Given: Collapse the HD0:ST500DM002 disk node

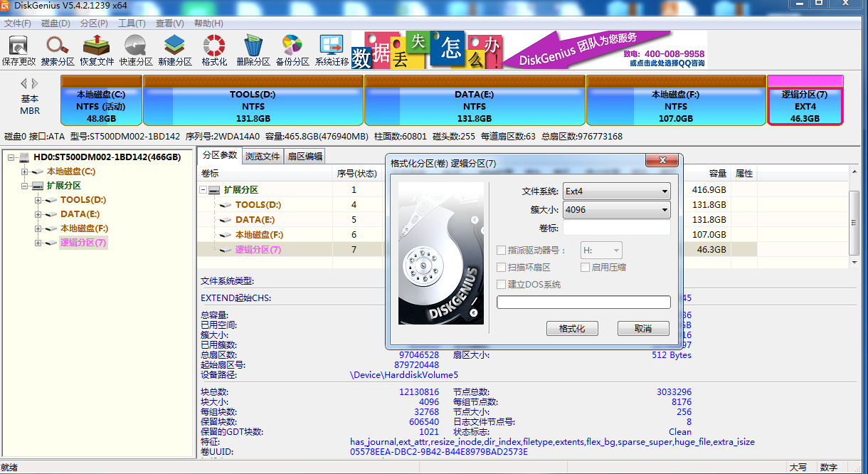Looking at the screenshot, I should click(x=12, y=157).
